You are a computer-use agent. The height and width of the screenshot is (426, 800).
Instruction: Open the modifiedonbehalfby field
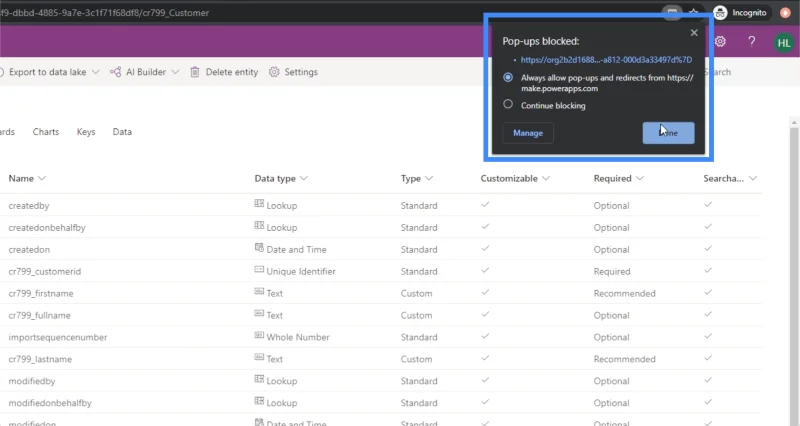point(50,403)
